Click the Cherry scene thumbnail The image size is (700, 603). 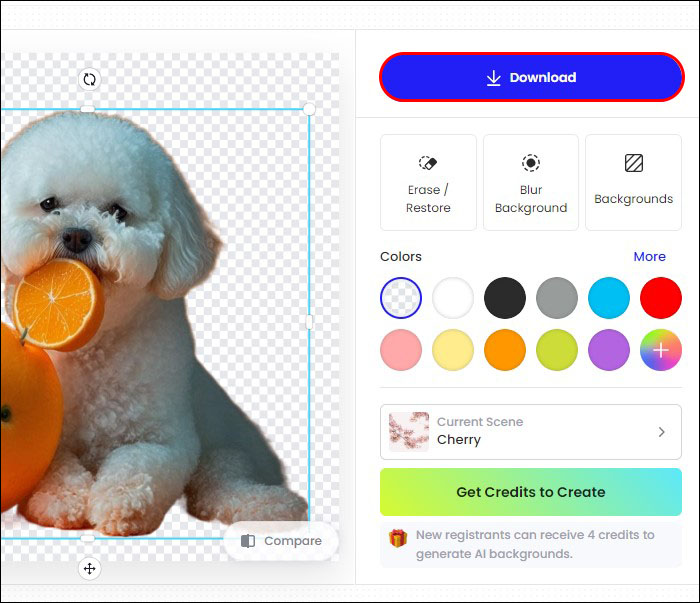408,432
